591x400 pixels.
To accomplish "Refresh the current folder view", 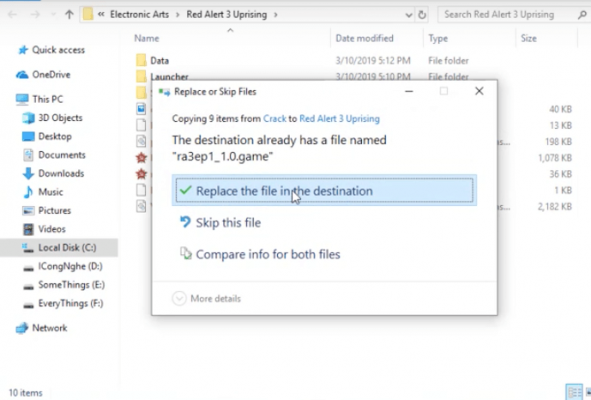I will pos(422,15).
